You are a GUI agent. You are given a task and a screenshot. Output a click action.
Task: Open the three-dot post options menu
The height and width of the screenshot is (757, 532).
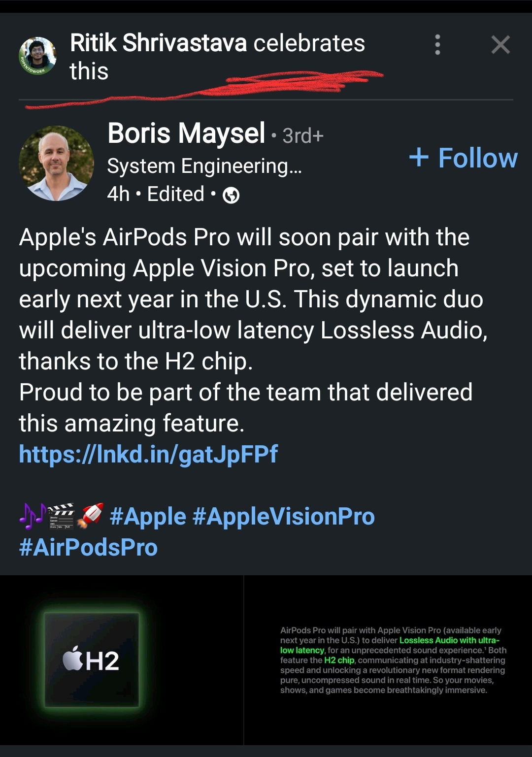pyautogui.click(x=437, y=45)
